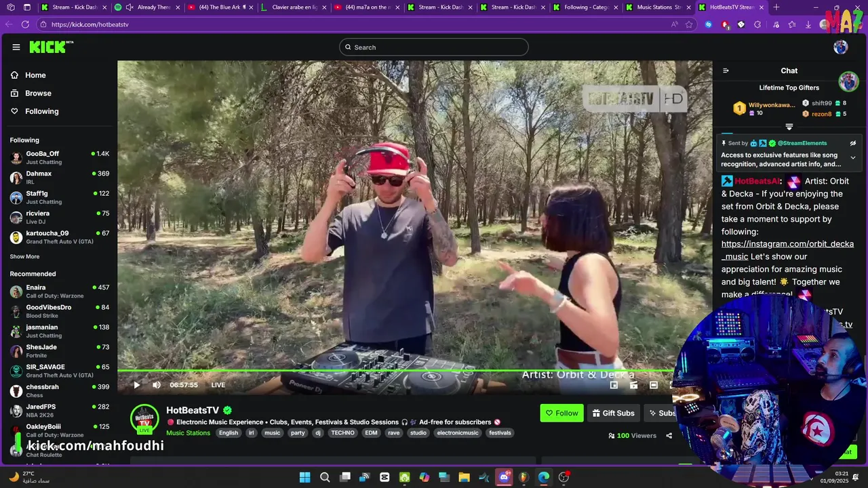
Task: Open ricviera Live DJ channel
Action: point(60,217)
